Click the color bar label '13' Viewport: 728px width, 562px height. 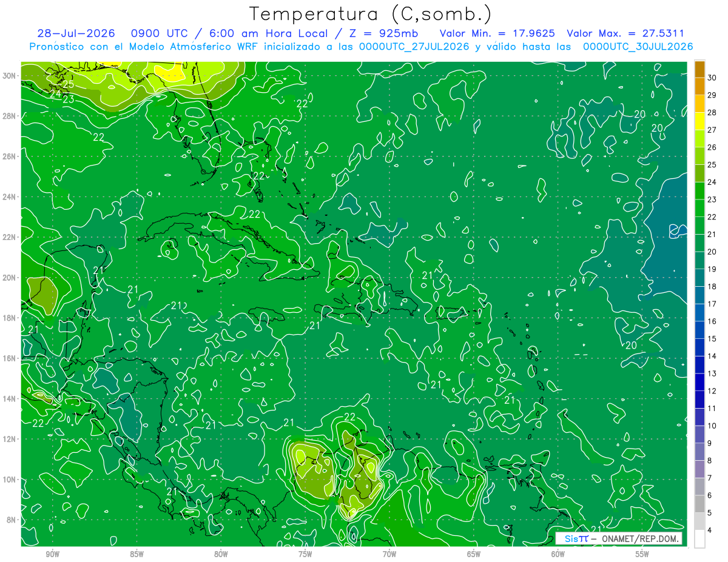[712, 373]
